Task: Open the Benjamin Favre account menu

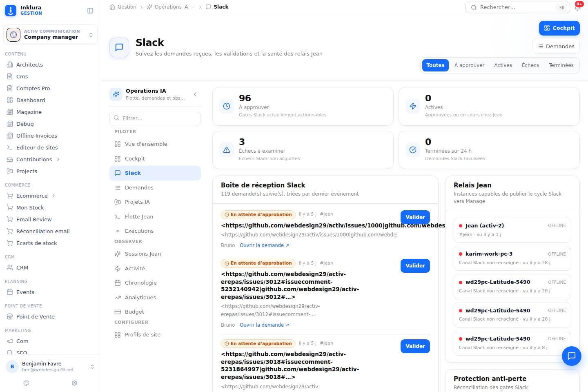Action: (50, 366)
